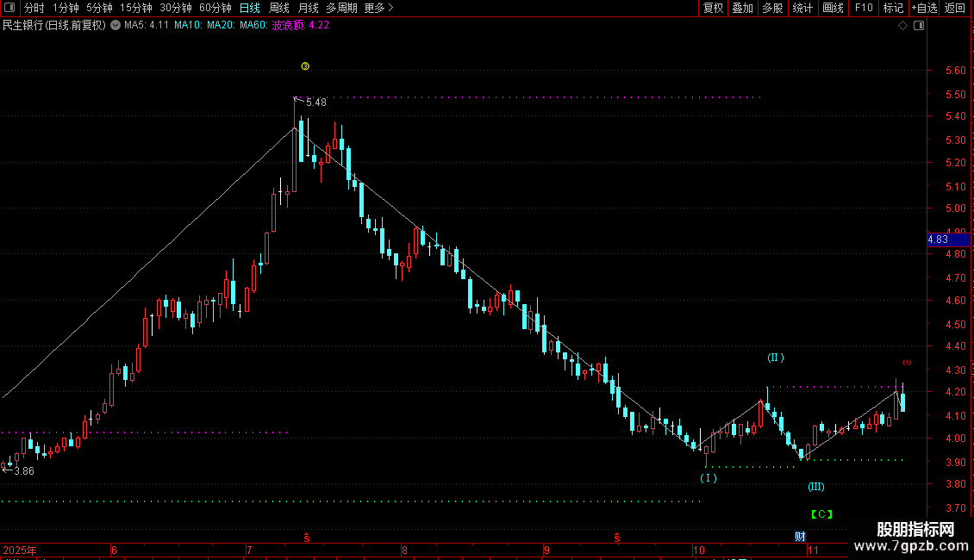Click the red S marker in September
This screenshot has width=974, height=560.
pos(617,538)
